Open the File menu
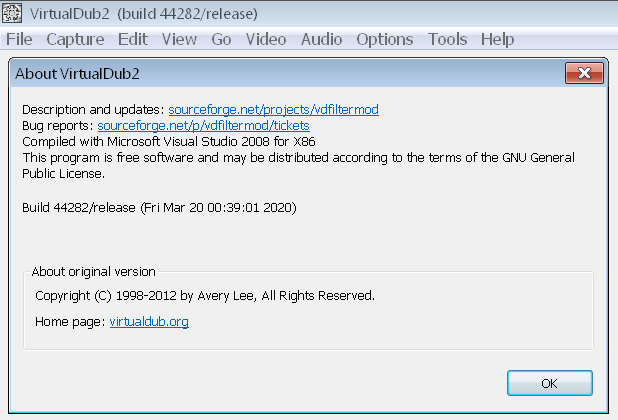Image resolution: width=618 pixels, height=420 pixels. point(19,40)
